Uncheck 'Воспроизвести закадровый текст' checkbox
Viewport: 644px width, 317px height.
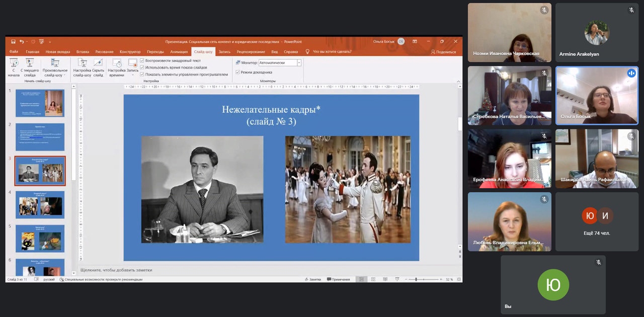click(142, 60)
